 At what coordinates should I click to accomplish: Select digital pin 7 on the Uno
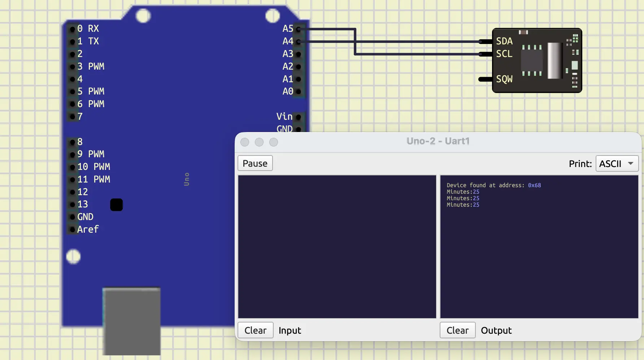(x=73, y=117)
